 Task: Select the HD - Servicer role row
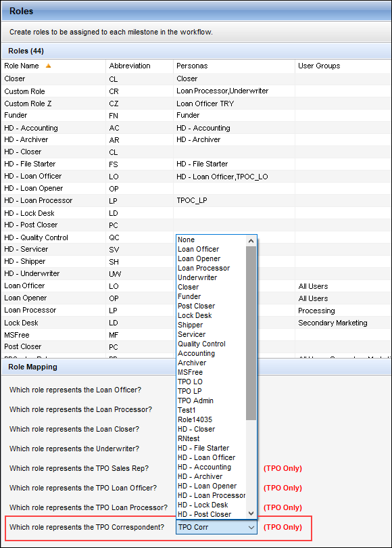pos(196,249)
